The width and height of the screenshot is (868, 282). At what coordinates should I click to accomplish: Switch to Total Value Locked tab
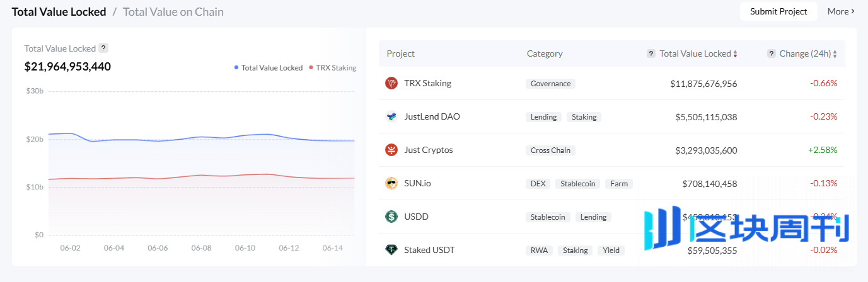pyautogui.click(x=59, y=11)
